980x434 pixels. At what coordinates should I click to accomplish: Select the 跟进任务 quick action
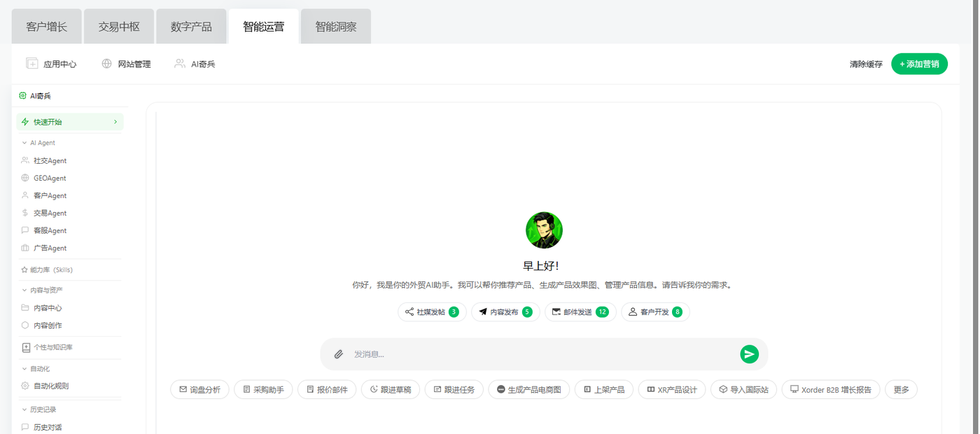454,389
